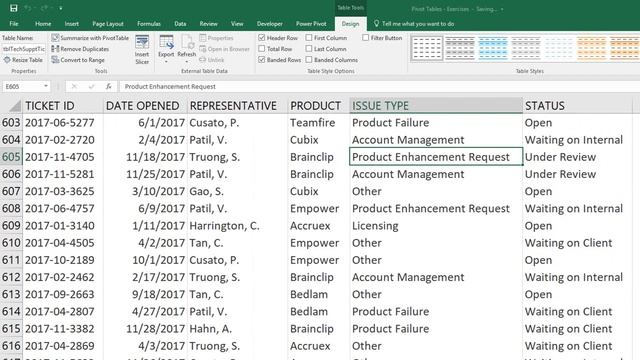Click the PRODUCT column header
This screenshot has width=640, height=360.
click(318, 106)
